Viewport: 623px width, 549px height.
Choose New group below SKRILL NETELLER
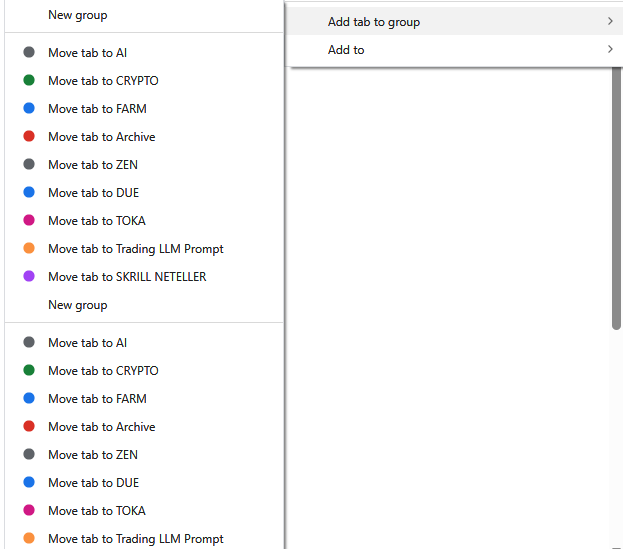[x=78, y=305]
